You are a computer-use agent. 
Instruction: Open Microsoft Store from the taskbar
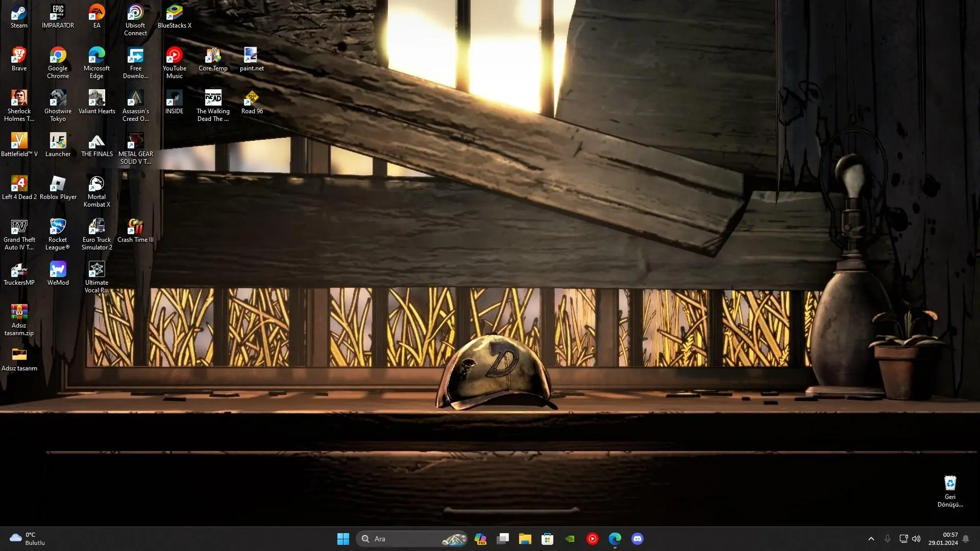(548, 539)
